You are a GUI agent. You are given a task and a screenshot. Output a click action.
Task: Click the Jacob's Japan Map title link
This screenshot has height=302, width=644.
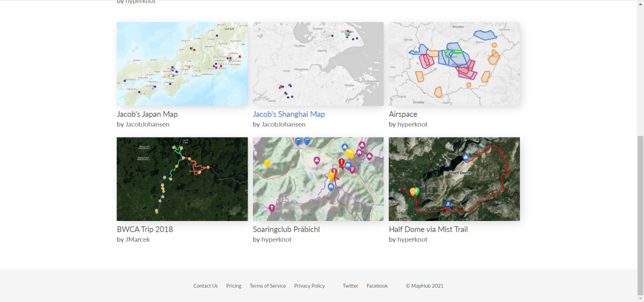point(147,114)
